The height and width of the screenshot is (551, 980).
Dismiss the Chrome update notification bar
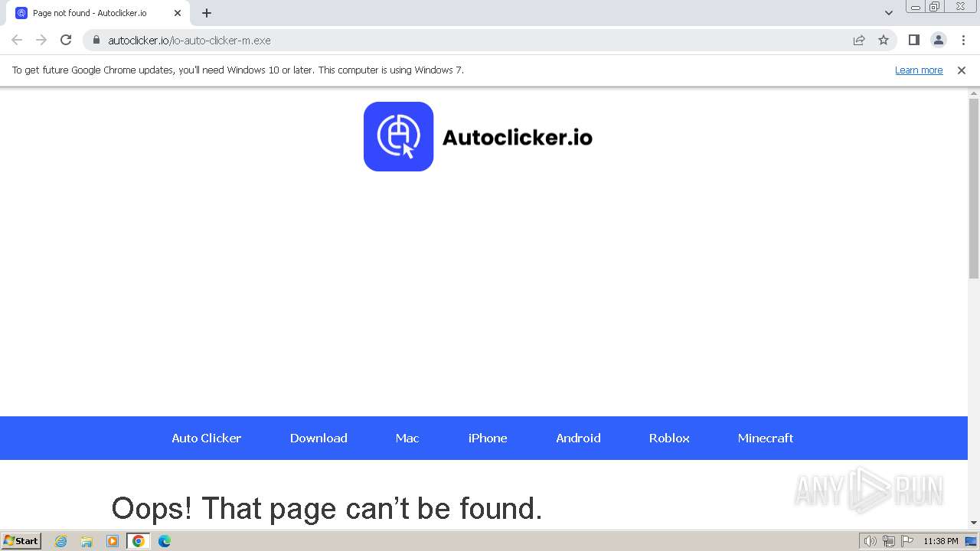click(x=962, y=70)
